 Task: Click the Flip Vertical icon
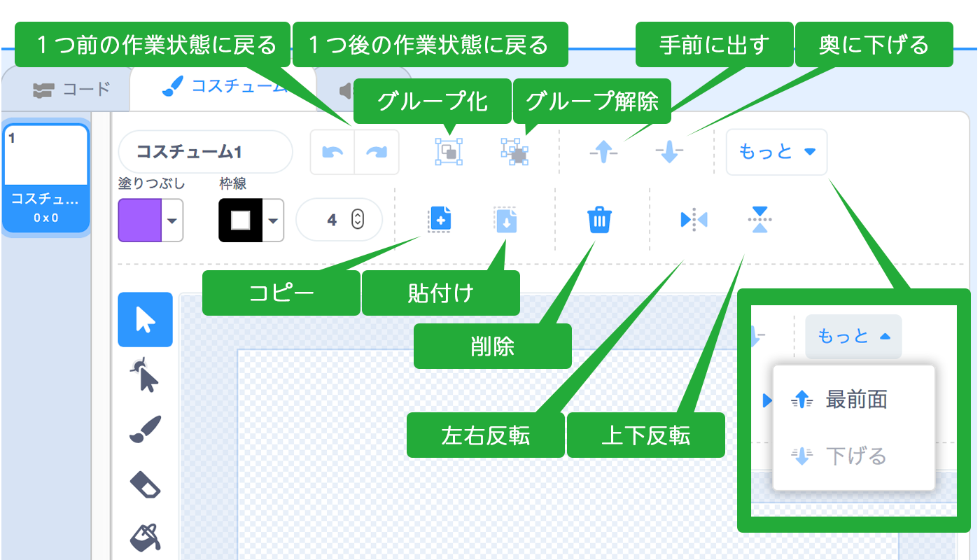[x=759, y=220]
